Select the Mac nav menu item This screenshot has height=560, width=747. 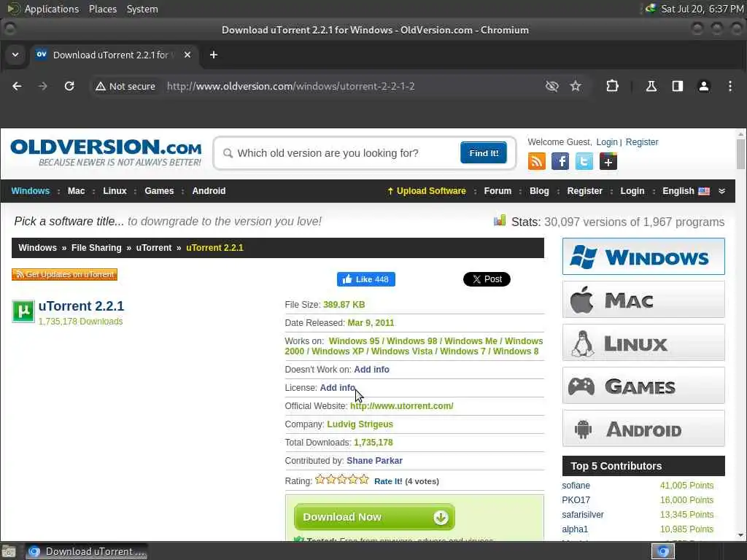[x=76, y=191]
